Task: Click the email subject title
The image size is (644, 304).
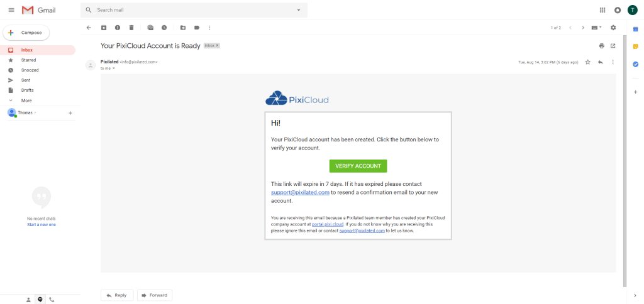Action: (x=150, y=46)
